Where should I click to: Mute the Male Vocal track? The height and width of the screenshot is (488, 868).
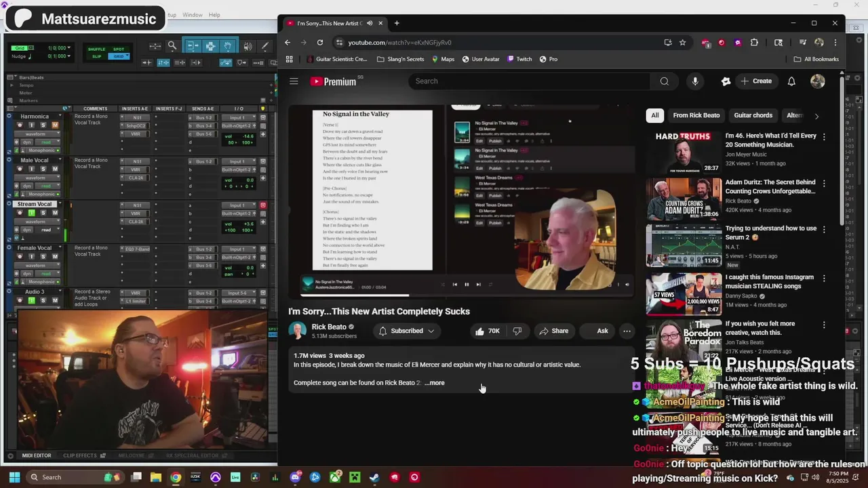(55, 169)
